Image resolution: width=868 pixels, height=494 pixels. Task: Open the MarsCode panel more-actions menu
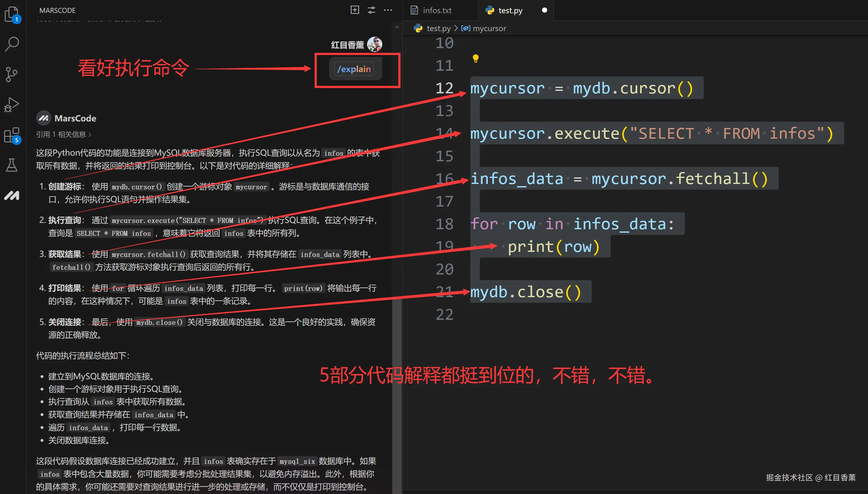[388, 10]
